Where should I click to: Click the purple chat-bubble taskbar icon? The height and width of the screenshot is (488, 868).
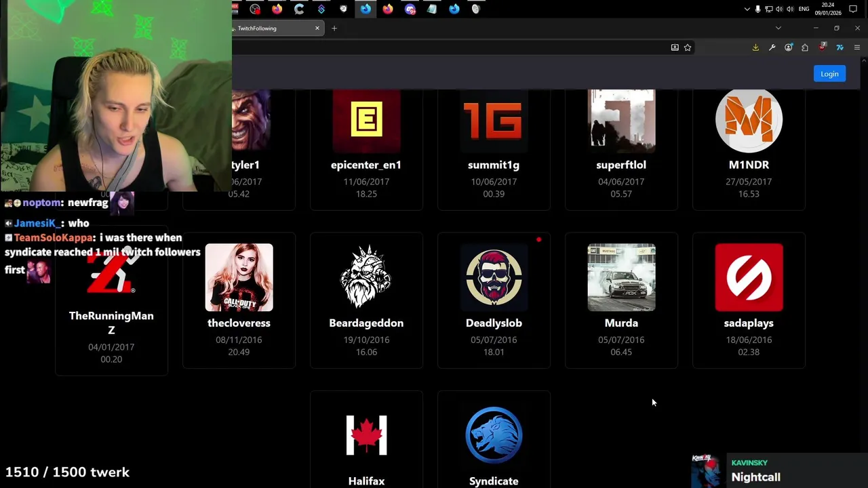point(410,9)
